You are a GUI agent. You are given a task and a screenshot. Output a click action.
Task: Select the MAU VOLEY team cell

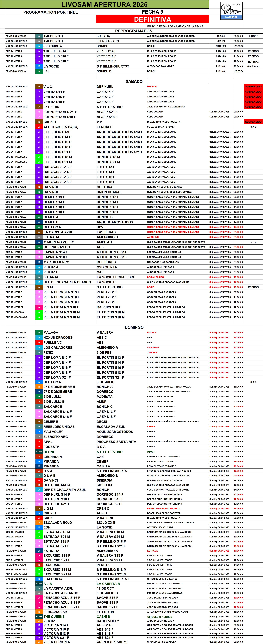pos(69,432)
